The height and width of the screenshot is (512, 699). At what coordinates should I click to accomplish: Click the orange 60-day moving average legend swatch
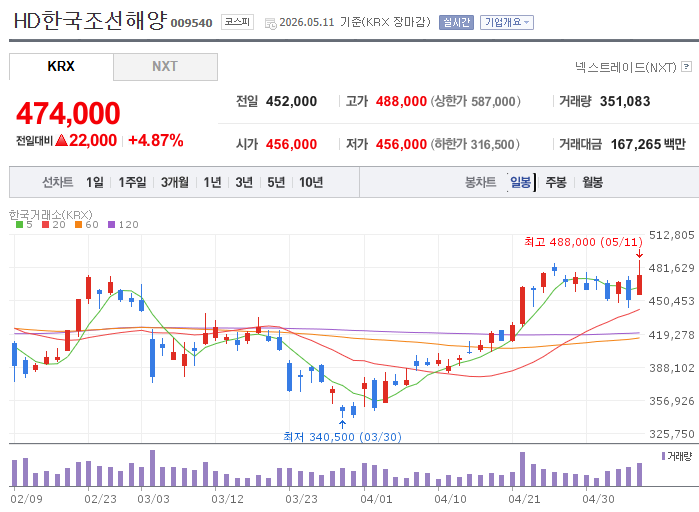(78, 225)
